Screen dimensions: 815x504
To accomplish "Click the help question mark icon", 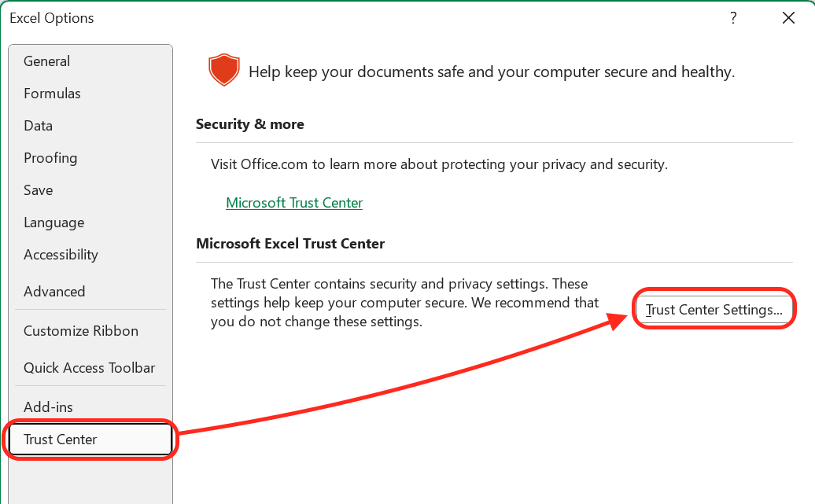I will tap(733, 18).
